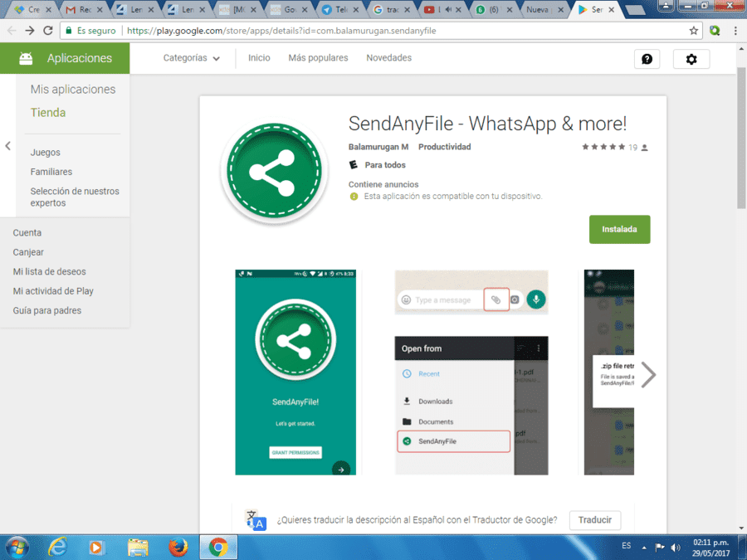Open Mi actividad de Play
Image resolution: width=747 pixels, height=560 pixels.
tap(53, 291)
